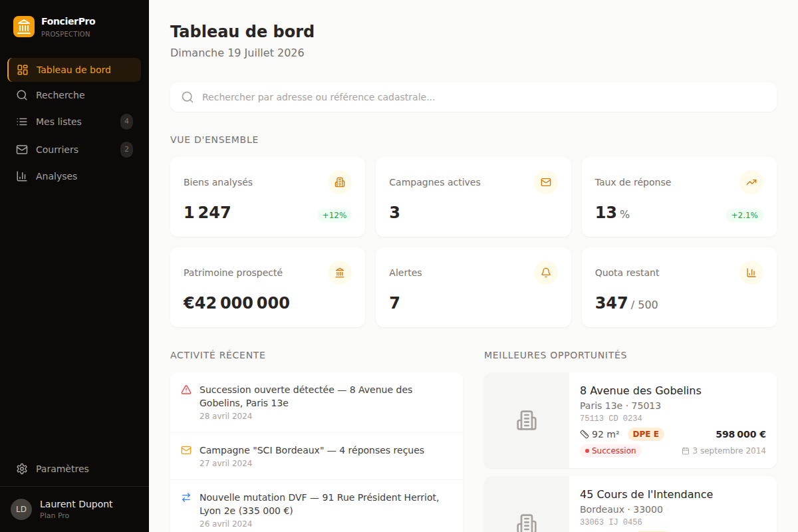This screenshot has width=798, height=532.
Task: Click the Biens analysés building icon
Action: (x=340, y=182)
